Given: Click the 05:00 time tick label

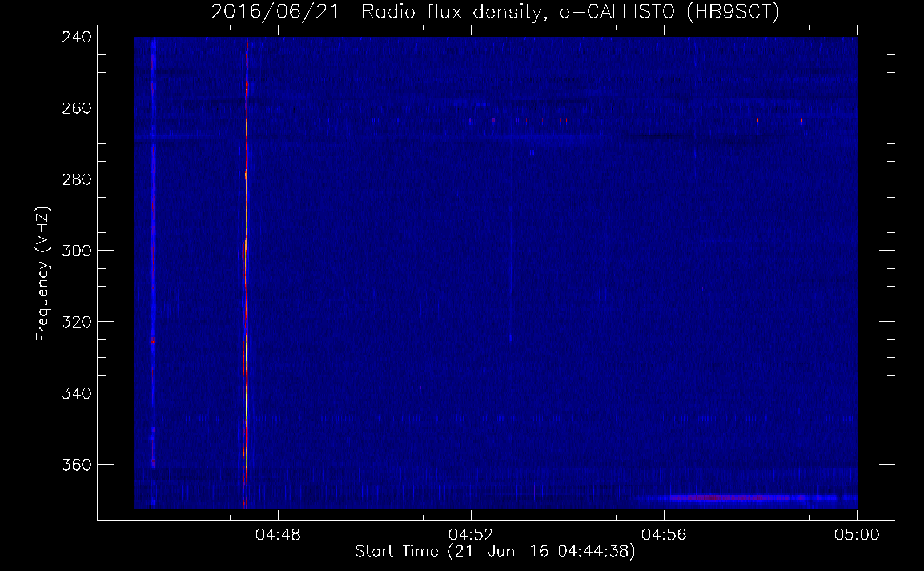Looking at the screenshot, I should pos(857,535).
